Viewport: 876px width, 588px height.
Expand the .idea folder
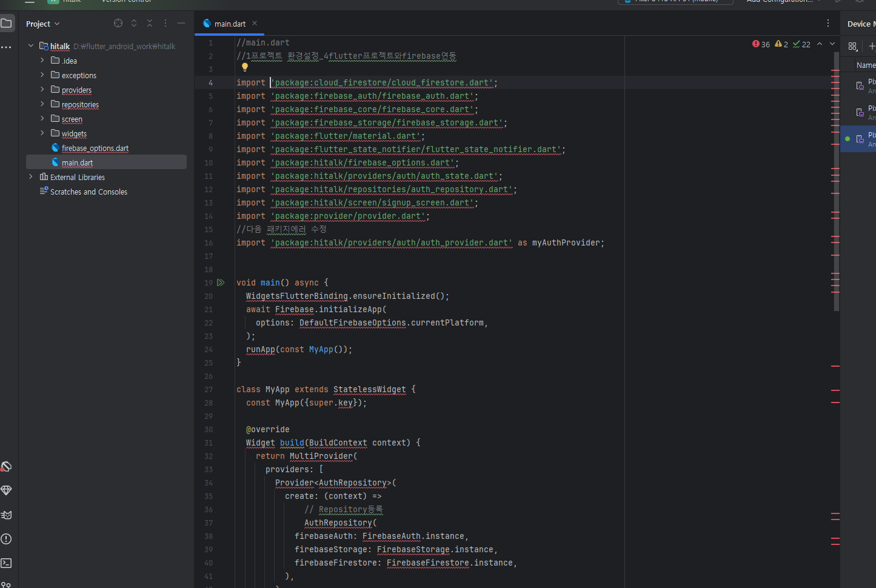click(x=42, y=60)
